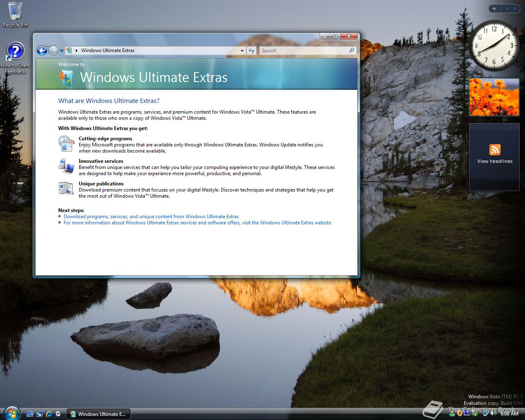Click the sidebar next page arrow
Screen dimensions: 525x420
click(516, 9)
